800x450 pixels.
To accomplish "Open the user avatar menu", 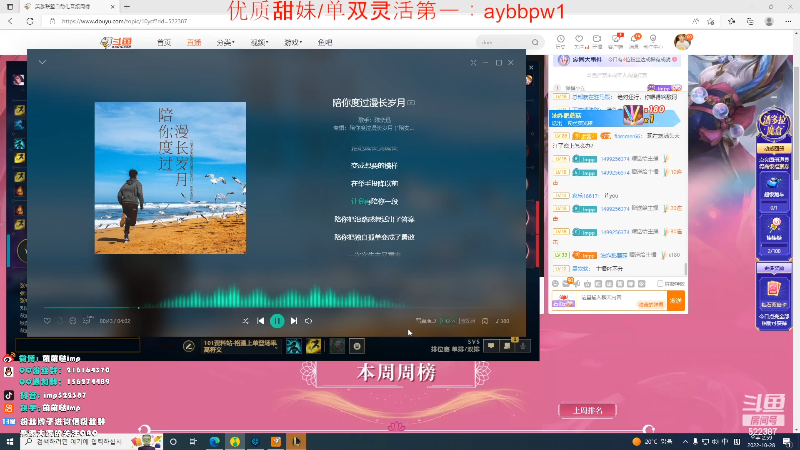I will tap(682, 42).
